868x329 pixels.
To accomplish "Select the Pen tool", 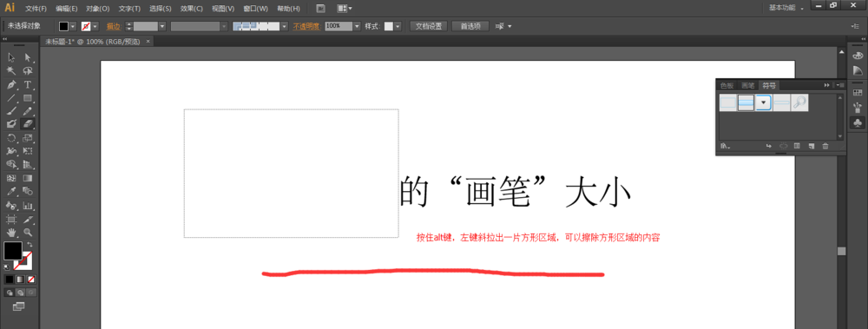I will tap(11, 85).
